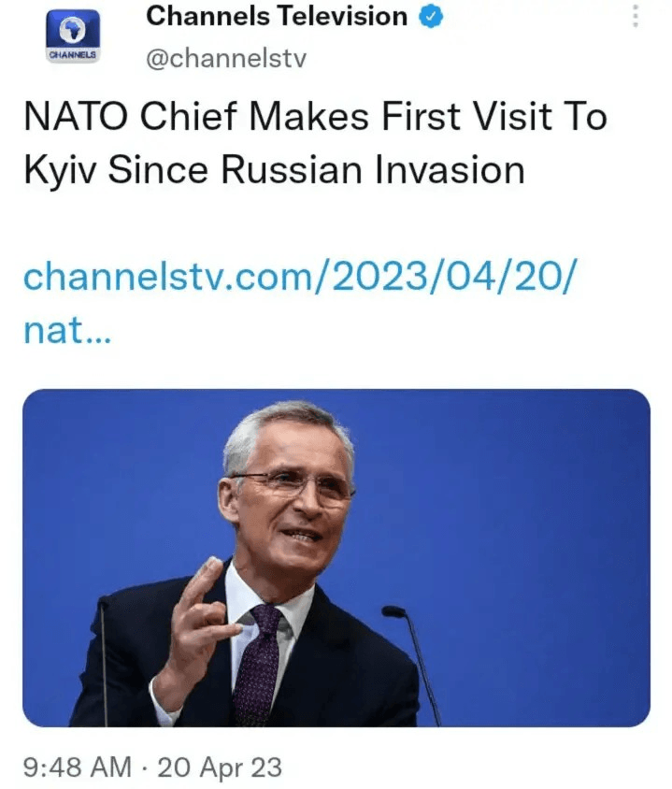This screenshot has width=672, height=789.
Task: Follow the truncated nat... link text
Action: [x=67, y=331]
